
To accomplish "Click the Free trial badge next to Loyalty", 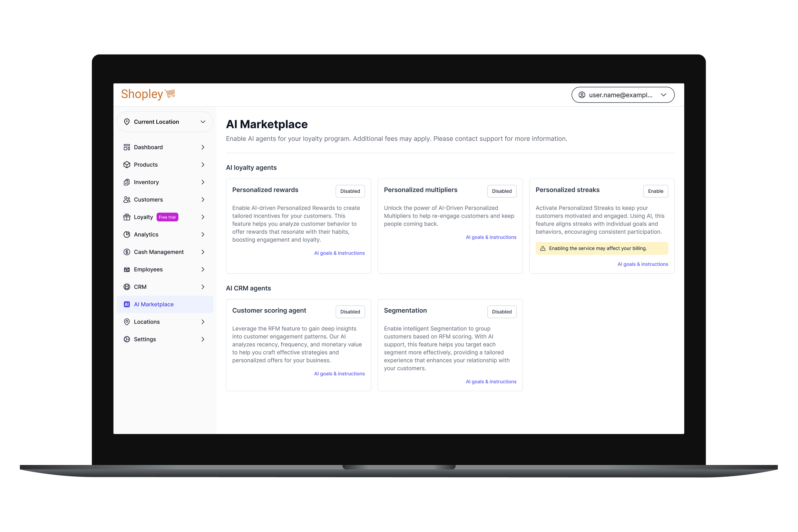I will coord(167,217).
